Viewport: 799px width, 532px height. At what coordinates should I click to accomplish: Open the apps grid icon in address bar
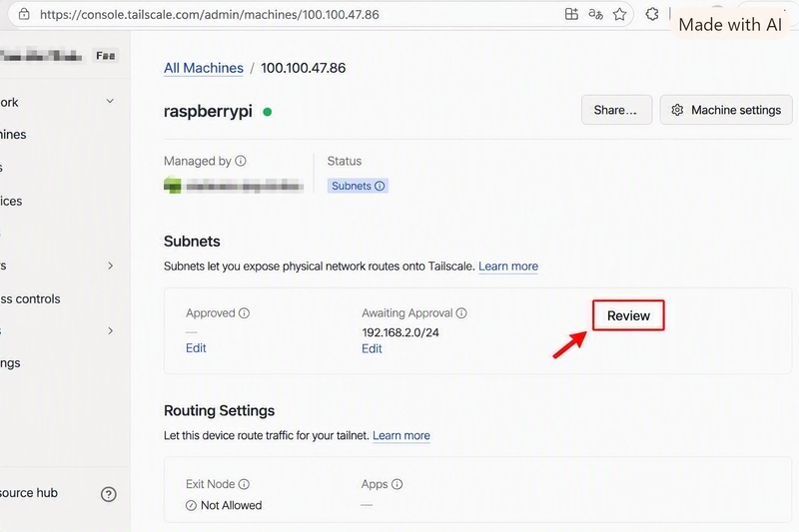[x=571, y=14]
